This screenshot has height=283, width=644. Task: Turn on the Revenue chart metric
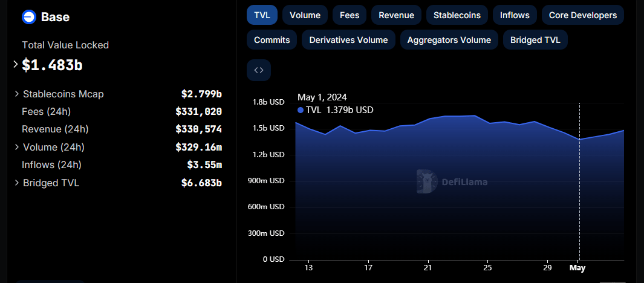(x=396, y=15)
